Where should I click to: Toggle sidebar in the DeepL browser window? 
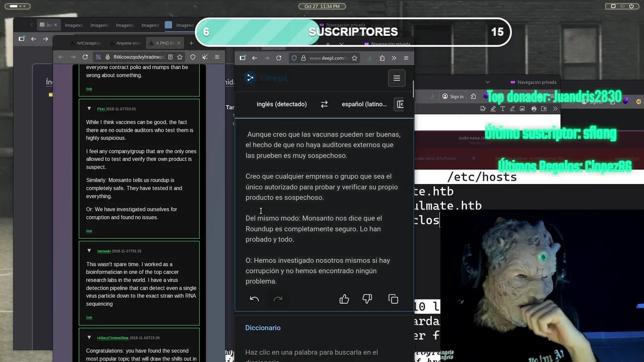click(x=243, y=58)
